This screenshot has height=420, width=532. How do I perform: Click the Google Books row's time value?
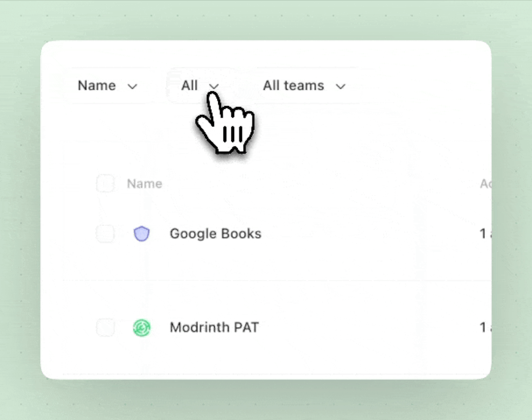coord(485,234)
